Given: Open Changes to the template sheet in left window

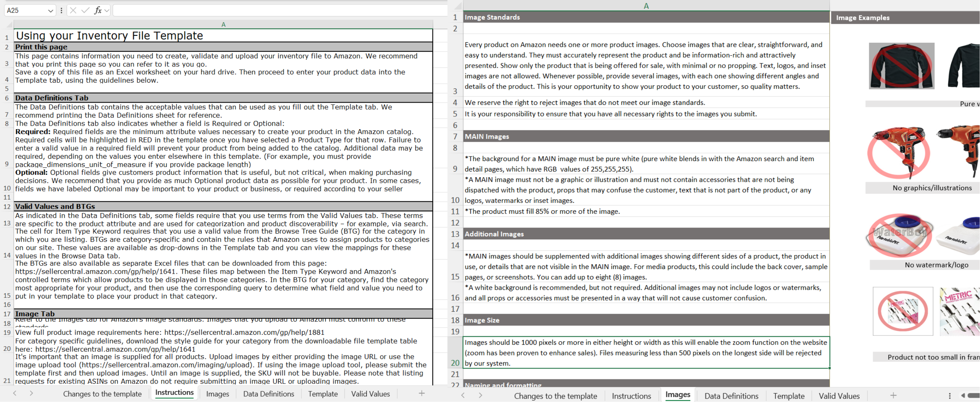Looking at the screenshot, I should [102, 394].
